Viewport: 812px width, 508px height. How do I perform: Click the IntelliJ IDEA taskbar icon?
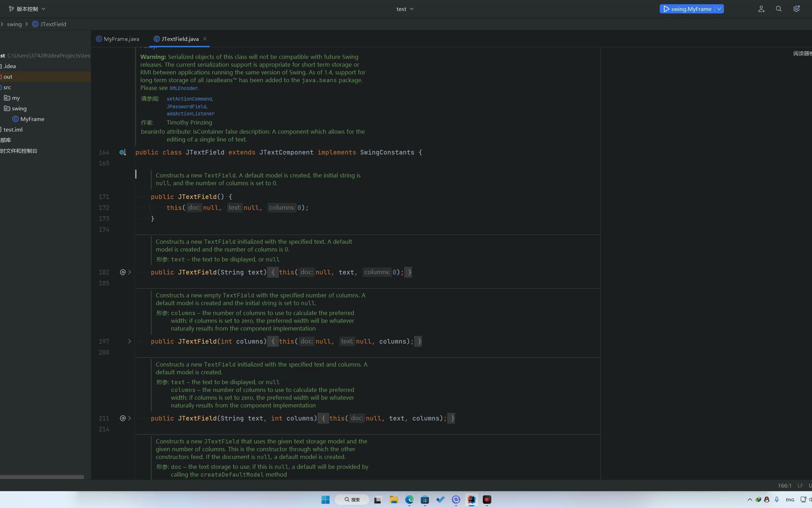coord(471,500)
